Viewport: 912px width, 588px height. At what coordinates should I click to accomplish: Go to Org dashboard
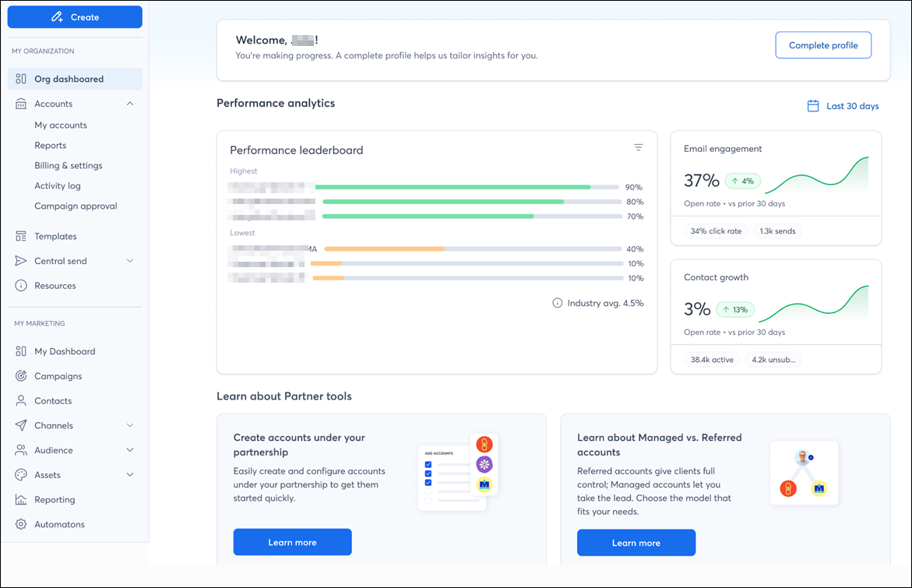pyautogui.click(x=75, y=79)
